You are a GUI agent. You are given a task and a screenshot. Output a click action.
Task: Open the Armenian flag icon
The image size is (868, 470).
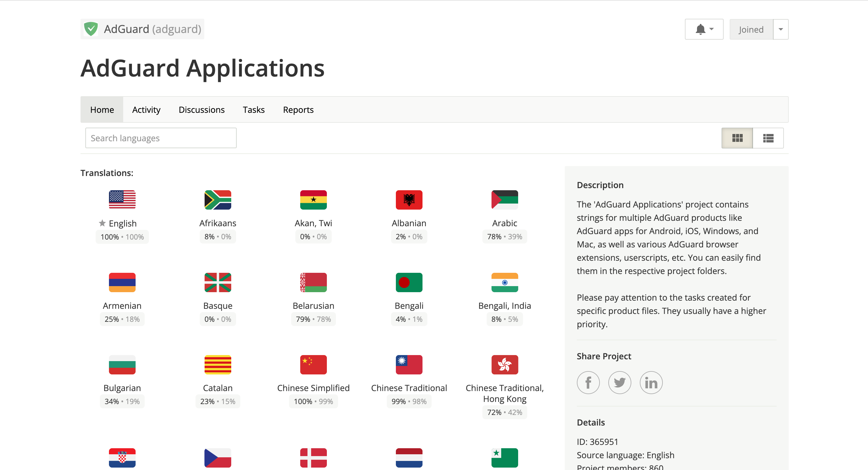point(122,282)
